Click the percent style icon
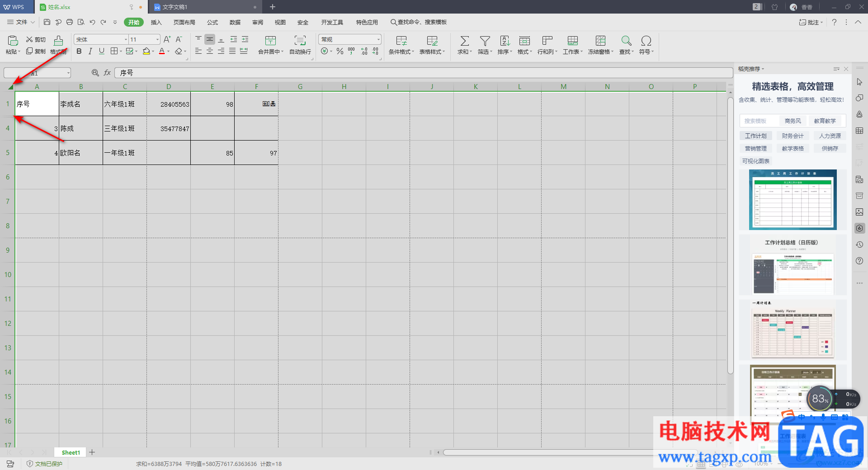 tap(340, 52)
